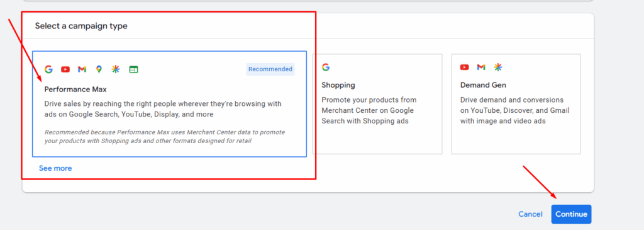644x230 pixels.
Task: Click the Select a campaign type heading
Action: (x=81, y=26)
